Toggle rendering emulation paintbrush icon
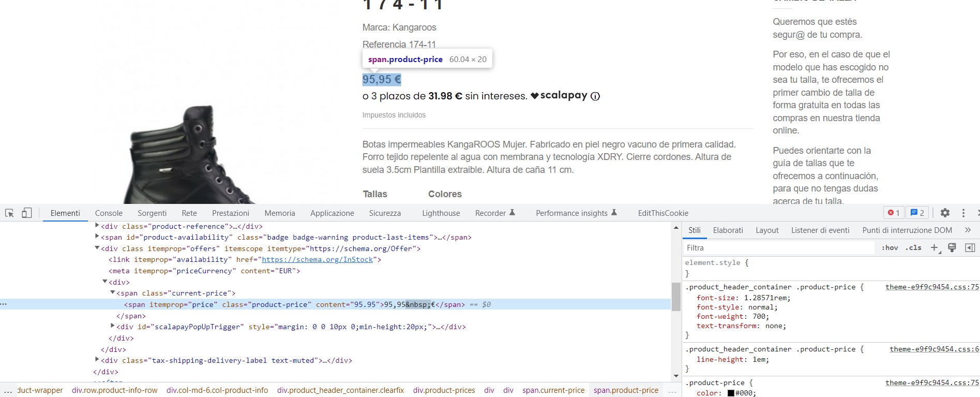Image resolution: width=980 pixels, height=397 pixels. 952,247
